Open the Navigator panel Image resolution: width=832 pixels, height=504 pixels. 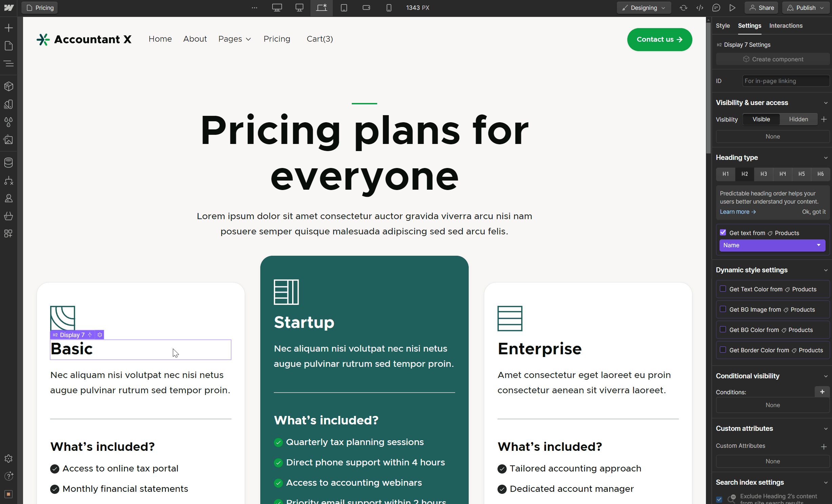[x=8, y=63]
